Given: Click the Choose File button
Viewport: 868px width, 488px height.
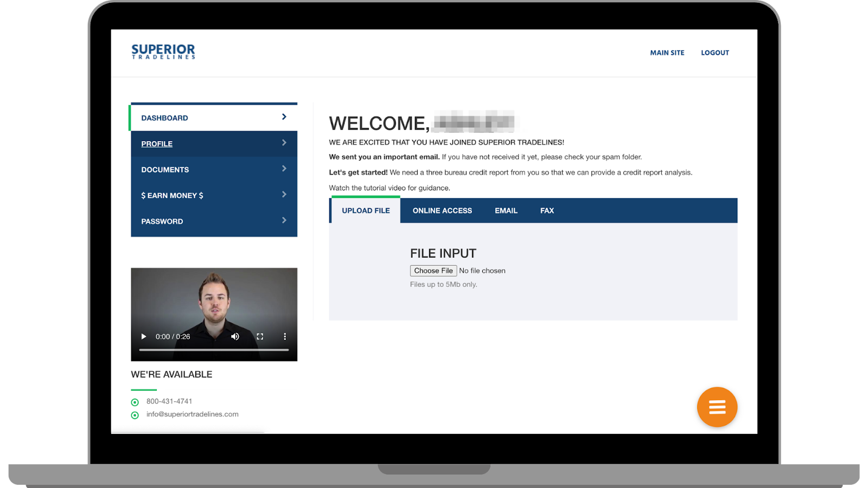Looking at the screenshot, I should pos(433,271).
